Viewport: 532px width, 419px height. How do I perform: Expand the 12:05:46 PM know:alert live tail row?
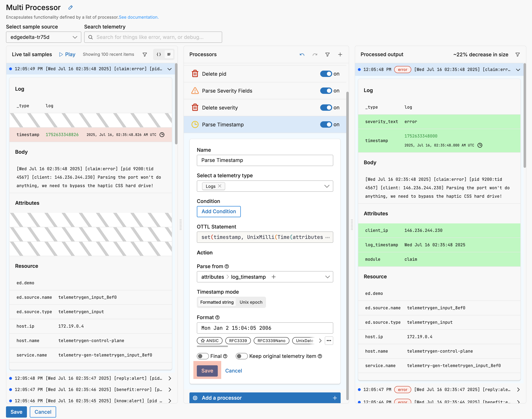click(170, 401)
